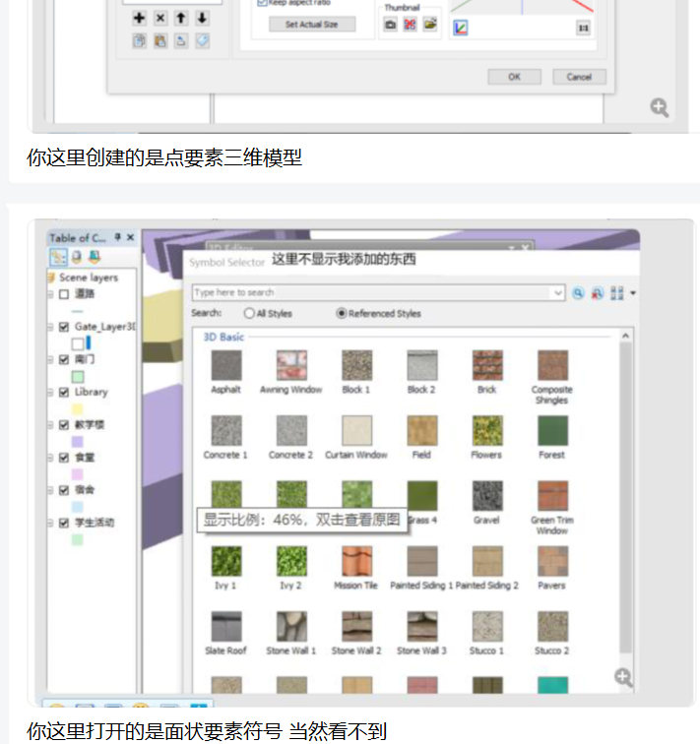Select the Referenced Styles radio button
The height and width of the screenshot is (744, 700).
click(342, 313)
